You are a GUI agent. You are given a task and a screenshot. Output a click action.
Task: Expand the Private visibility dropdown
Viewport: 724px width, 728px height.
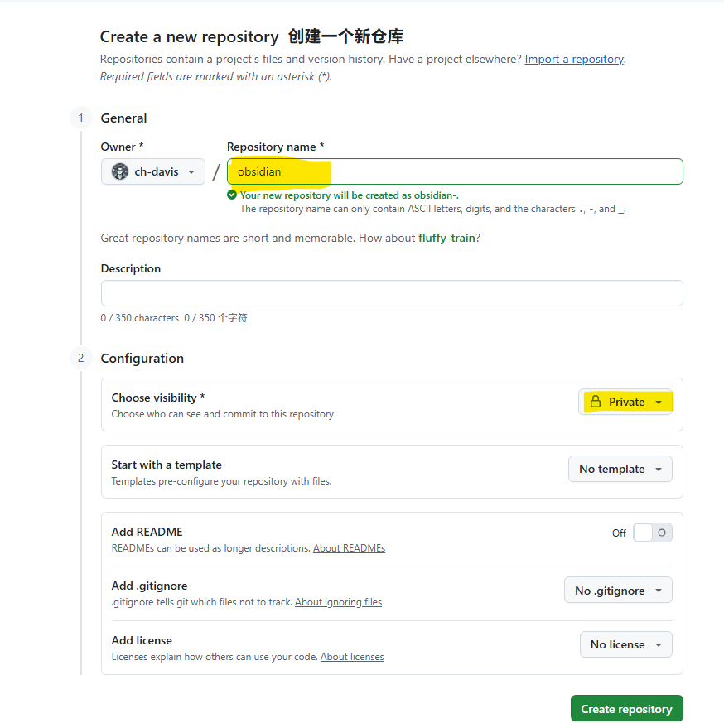(626, 402)
